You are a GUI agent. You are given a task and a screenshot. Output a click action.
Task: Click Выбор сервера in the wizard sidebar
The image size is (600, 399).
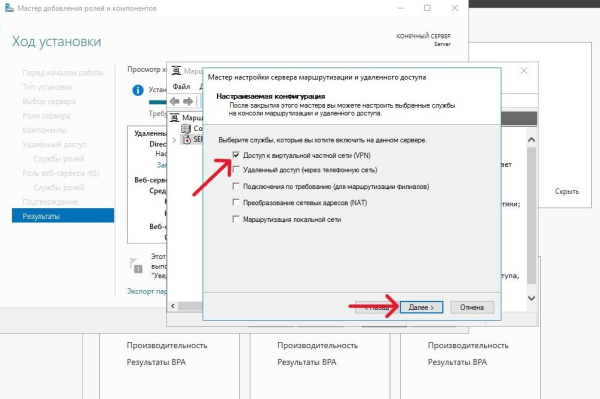[49, 101]
